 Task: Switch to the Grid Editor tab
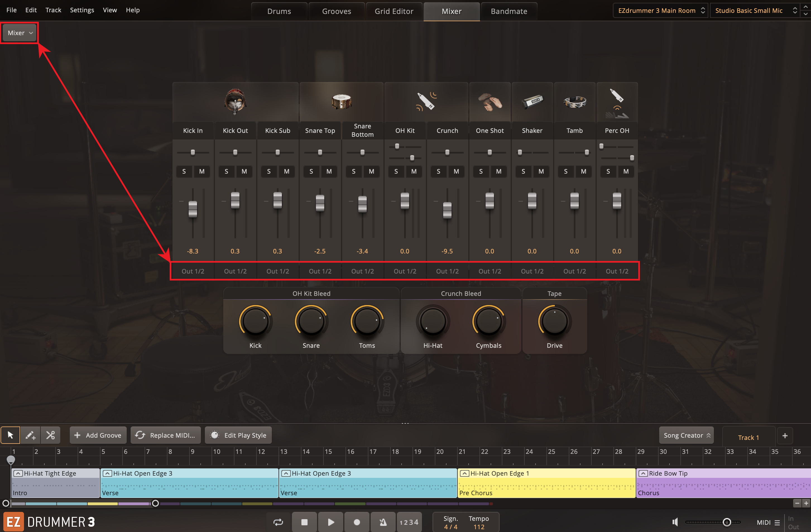pos(394,11)
